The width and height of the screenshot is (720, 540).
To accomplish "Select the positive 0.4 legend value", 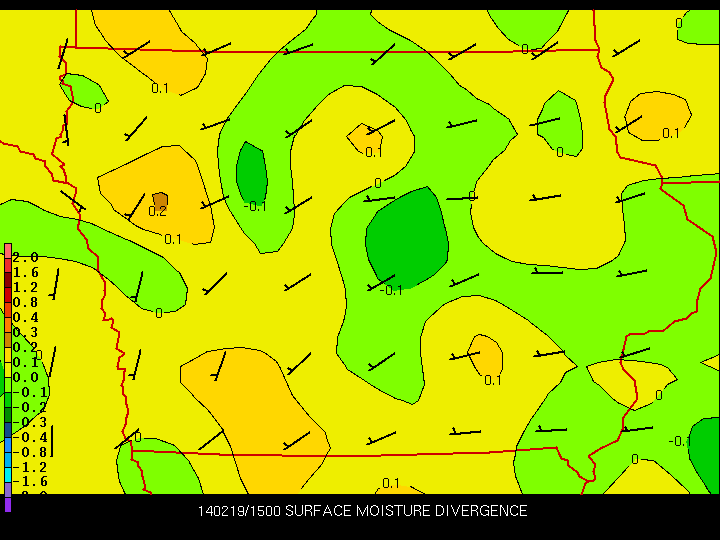I will coord(25,317).
